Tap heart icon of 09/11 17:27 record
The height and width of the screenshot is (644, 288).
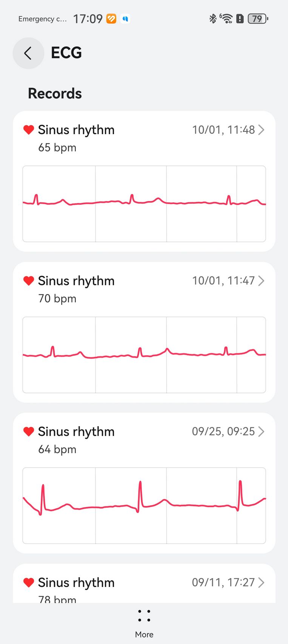pos(29,582)
